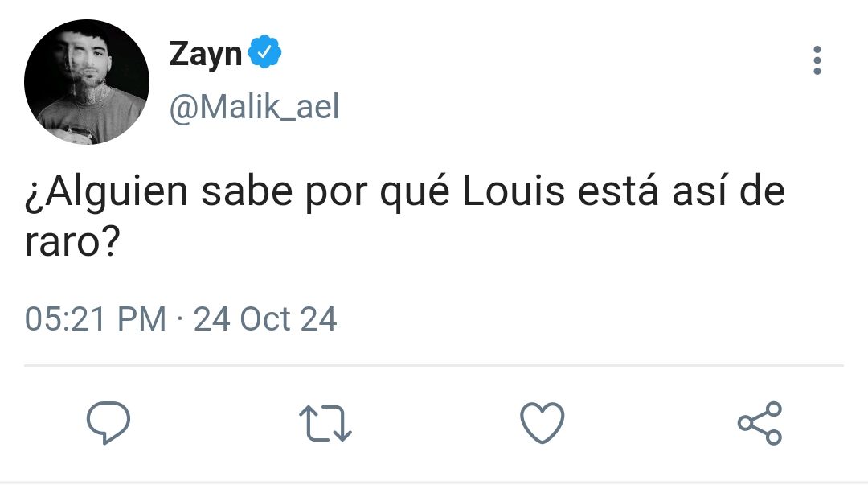
Task: Click the phrase 'está así de' in the tweet
Action: [682, 191]
